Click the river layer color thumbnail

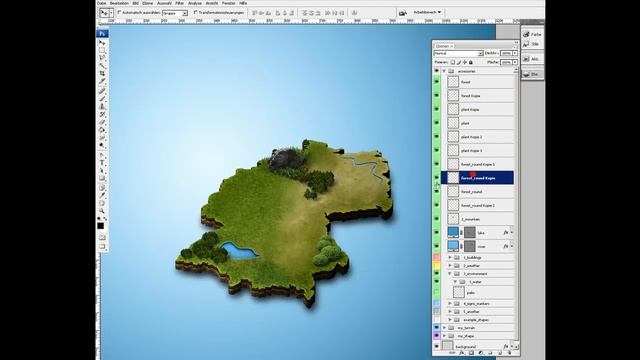click(x=453, y=246)
